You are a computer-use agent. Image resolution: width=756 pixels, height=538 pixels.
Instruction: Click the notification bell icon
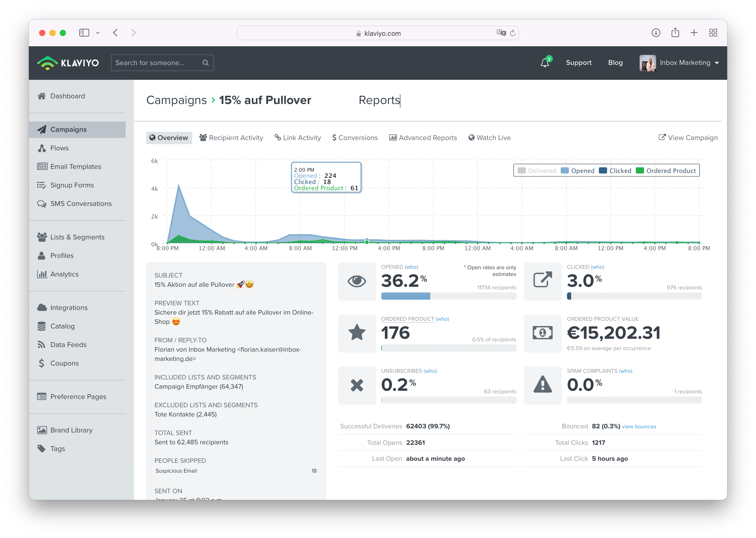(545, 63)
